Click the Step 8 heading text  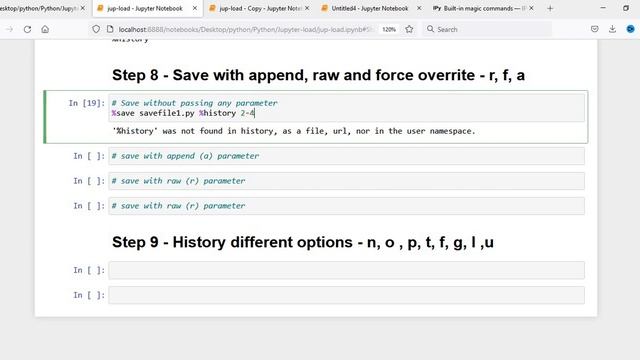[x=318, y=75]
